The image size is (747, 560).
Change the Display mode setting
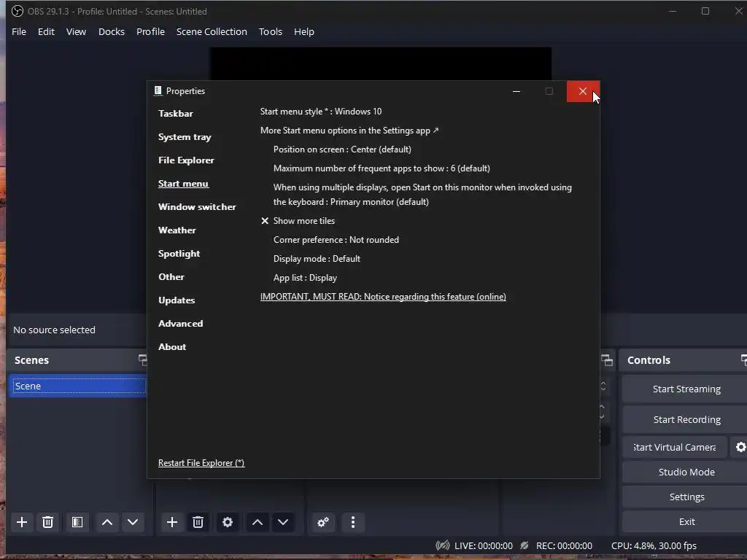pos(317,259)
